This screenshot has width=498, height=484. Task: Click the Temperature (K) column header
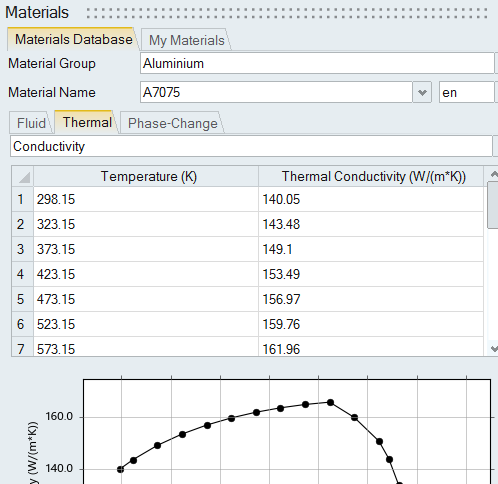[x=146, y=176]
